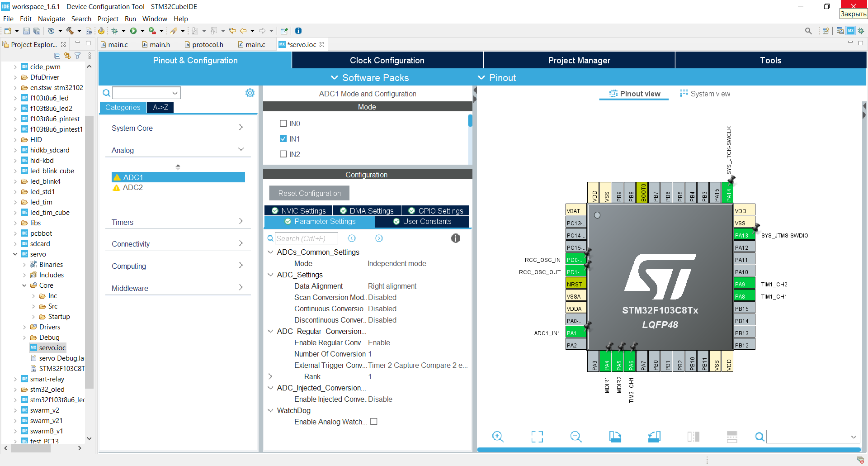Click the PA13 pin on the chip
Image resolution: width=868 pixels, height=466 pixels.
point(745,235)
